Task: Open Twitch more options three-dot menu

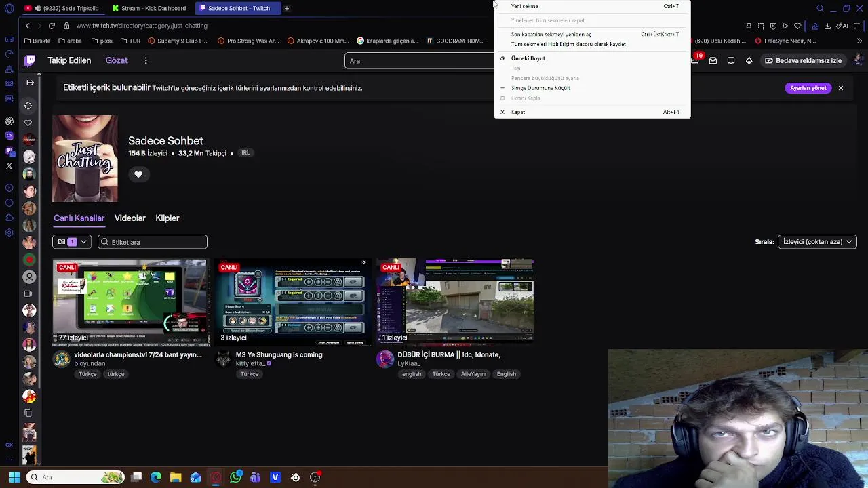Action: (x=146, y=60)
